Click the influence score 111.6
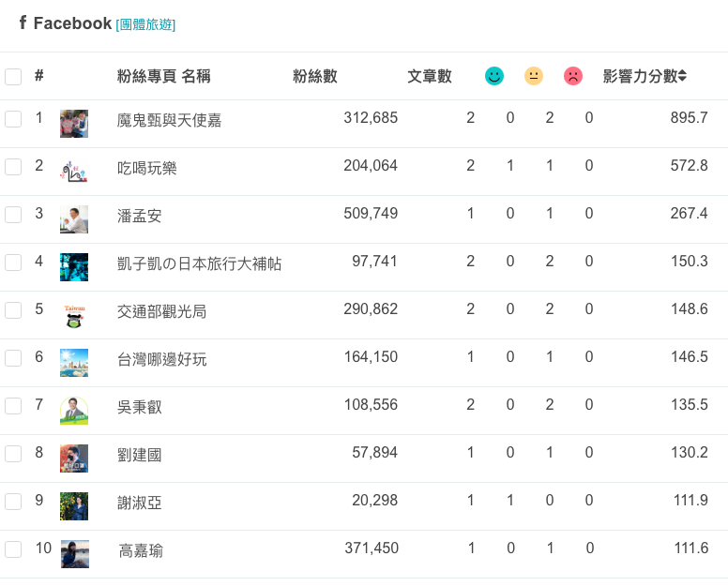This screenshot has width=728, height=586. point(690,548)
